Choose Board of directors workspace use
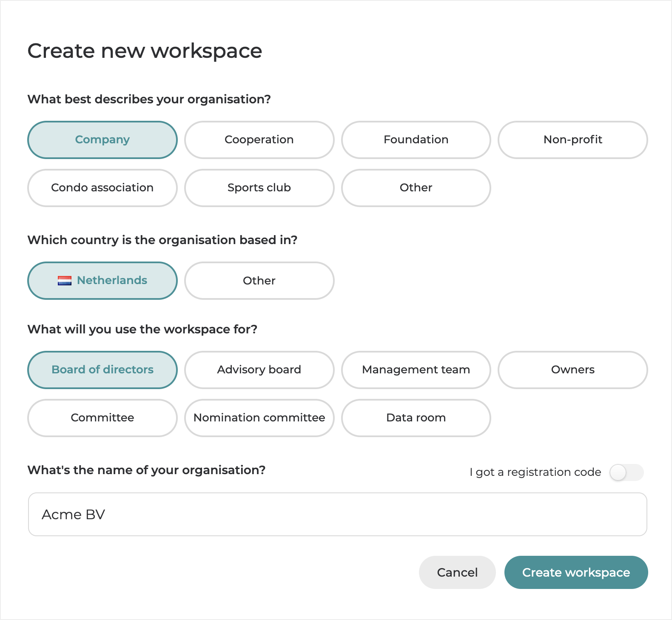Viewport: 672px width, 620px height. (103, 370)
